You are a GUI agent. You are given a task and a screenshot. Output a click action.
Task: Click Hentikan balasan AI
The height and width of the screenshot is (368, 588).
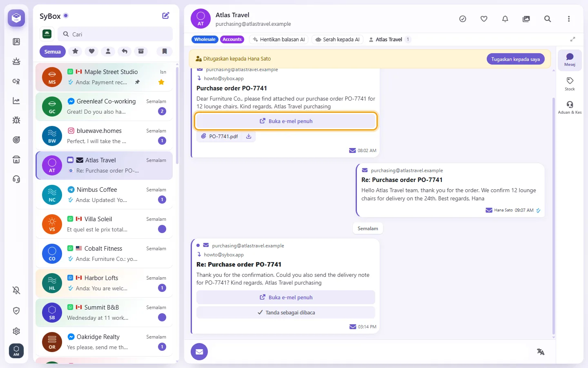click(x=279, y=39)
